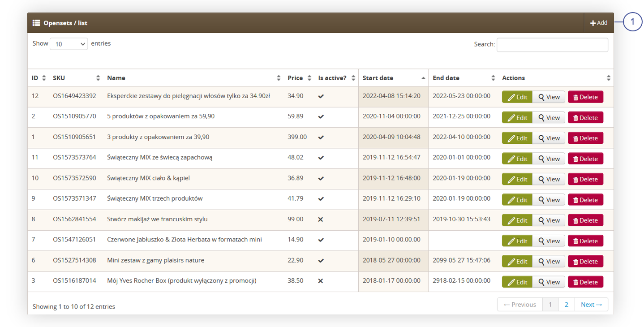Click inactive cross for OS1516187014

pyautogui.click(x=321, y=281)
